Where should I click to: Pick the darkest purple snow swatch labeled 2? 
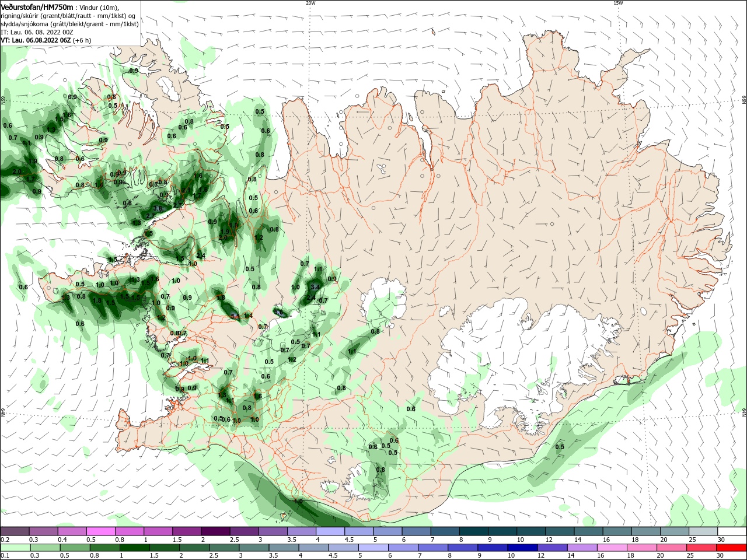tap(215, 531)
